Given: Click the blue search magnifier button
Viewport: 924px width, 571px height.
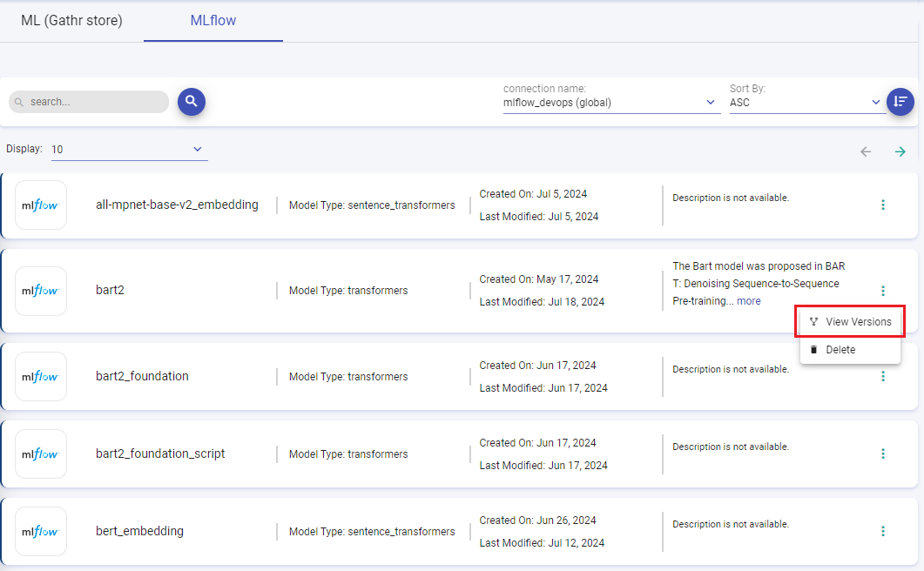Looking at the screenshot, I should pos(192,102).
